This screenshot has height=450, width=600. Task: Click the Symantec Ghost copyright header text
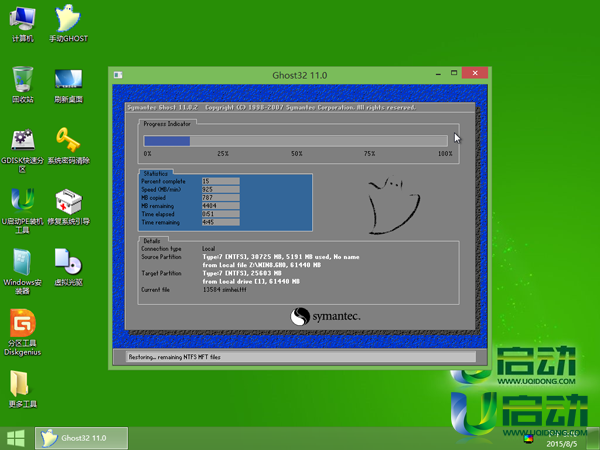click(x=271, y=108)
